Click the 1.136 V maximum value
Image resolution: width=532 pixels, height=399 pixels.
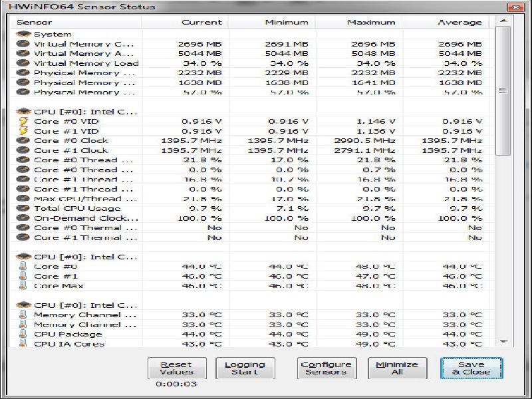(376, 131)
